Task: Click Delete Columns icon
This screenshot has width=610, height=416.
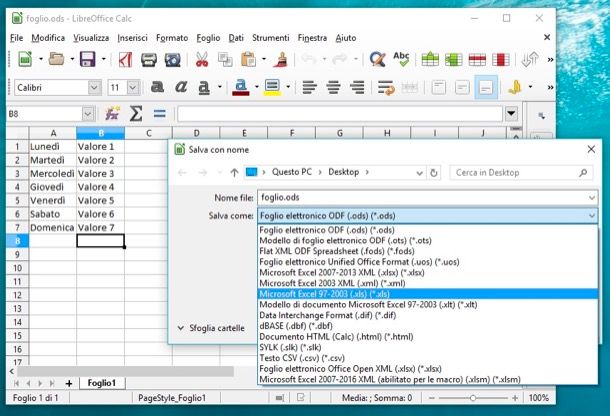Action: (x=501, y=60)
